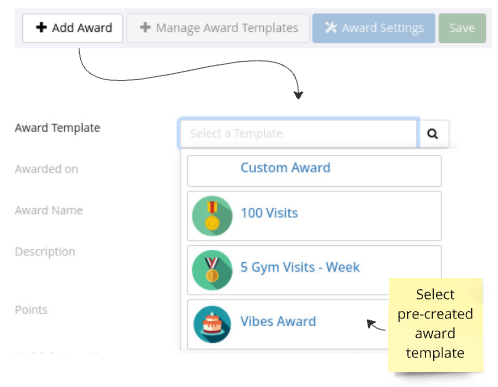498x387 pixels.
Task: Open the Add Award button
Action: click(73, 28)
